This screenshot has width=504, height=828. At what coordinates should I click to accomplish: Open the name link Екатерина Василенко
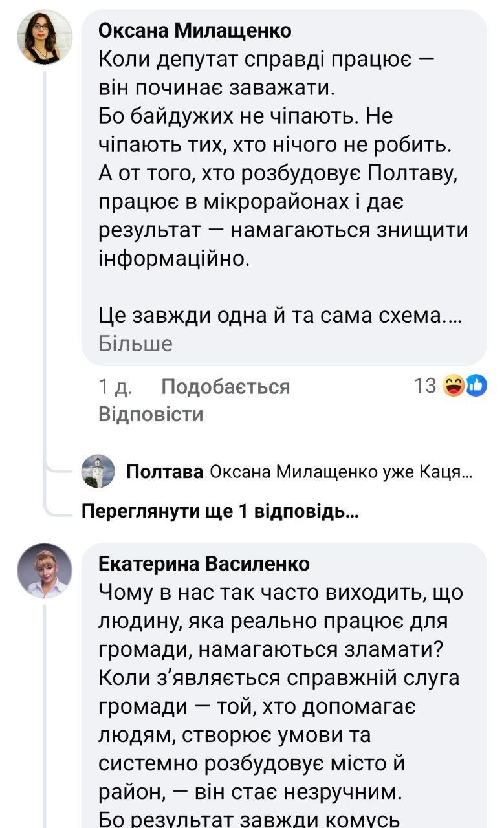coord(204,563)
